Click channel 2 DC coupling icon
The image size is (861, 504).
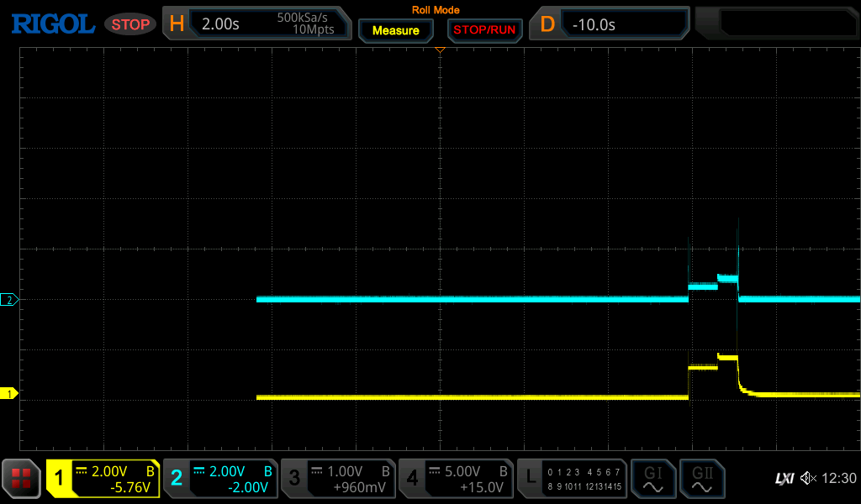point(198,471)
